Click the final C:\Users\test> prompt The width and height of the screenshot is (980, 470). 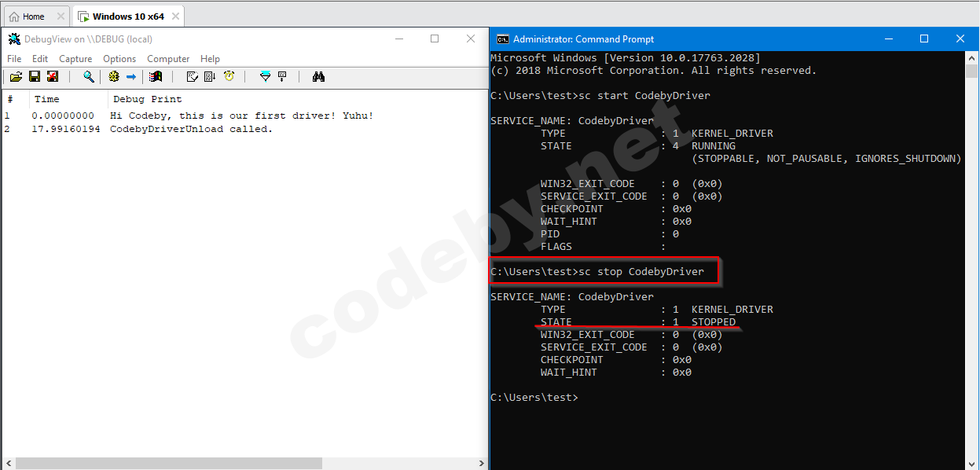(x=534, y=397)
